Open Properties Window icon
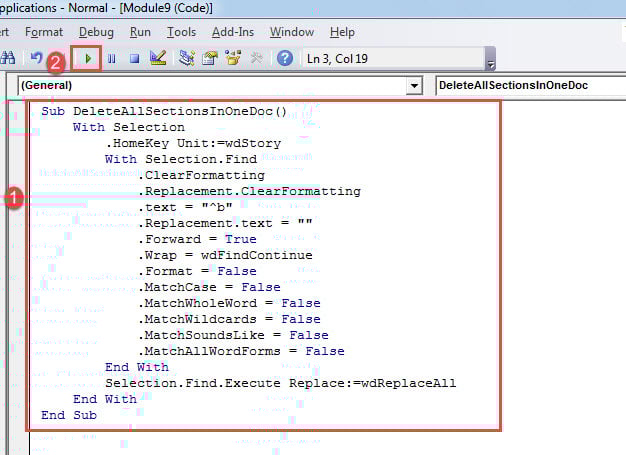This screenshot has height=455, width=626. (210, 58)
